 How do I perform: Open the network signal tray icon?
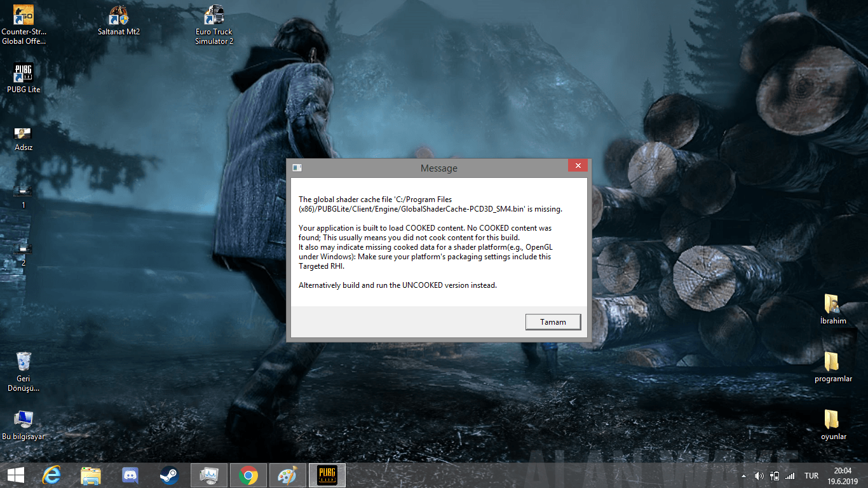click(790, 476)
